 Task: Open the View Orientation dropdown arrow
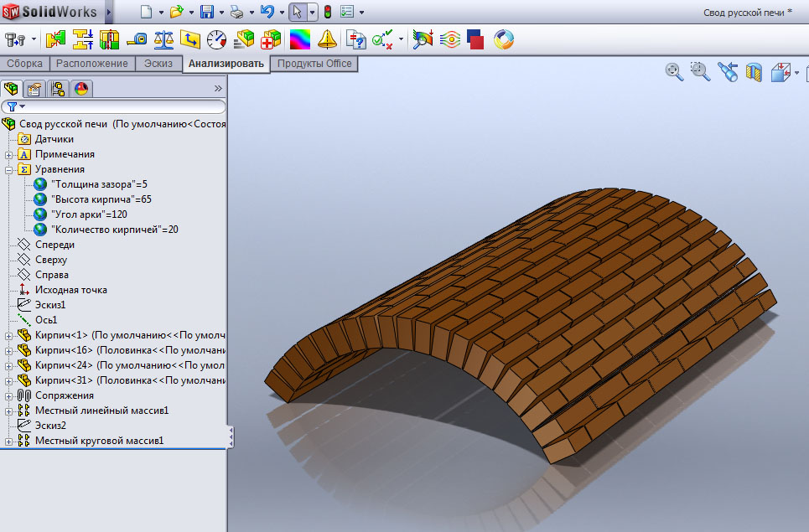click(796, 72)
